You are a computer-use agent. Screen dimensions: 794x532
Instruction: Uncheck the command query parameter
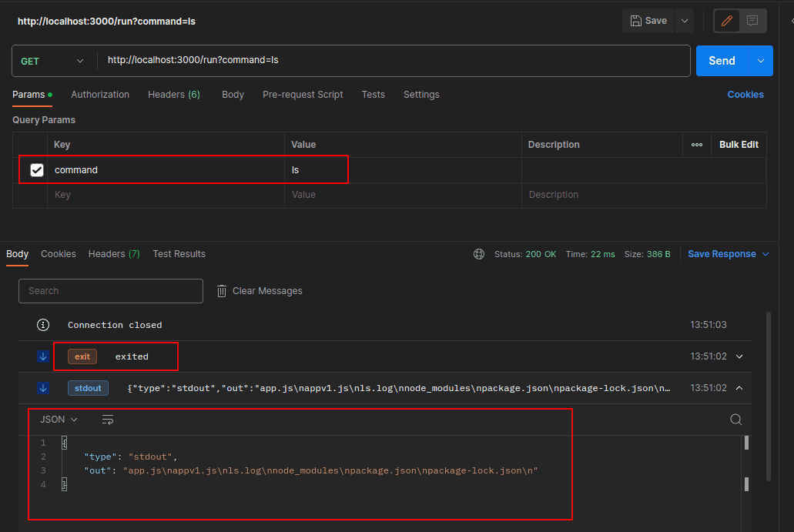tap(36, 169)
